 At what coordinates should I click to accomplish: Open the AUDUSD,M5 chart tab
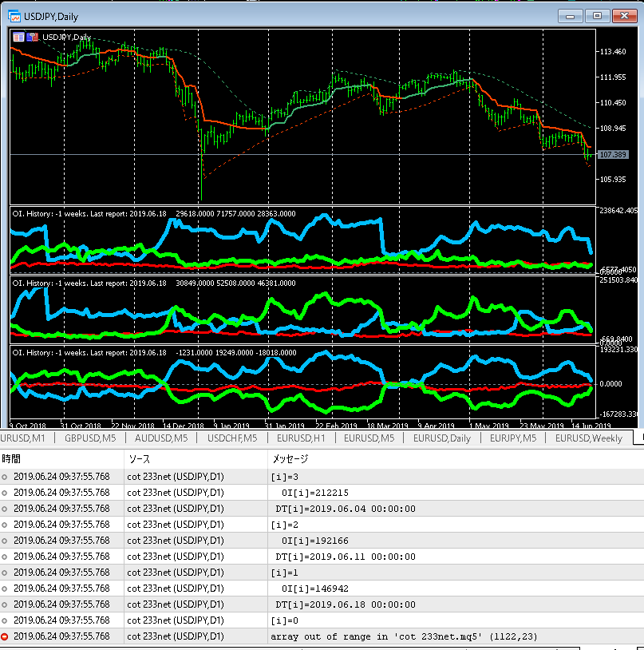[x=160, y=438]
